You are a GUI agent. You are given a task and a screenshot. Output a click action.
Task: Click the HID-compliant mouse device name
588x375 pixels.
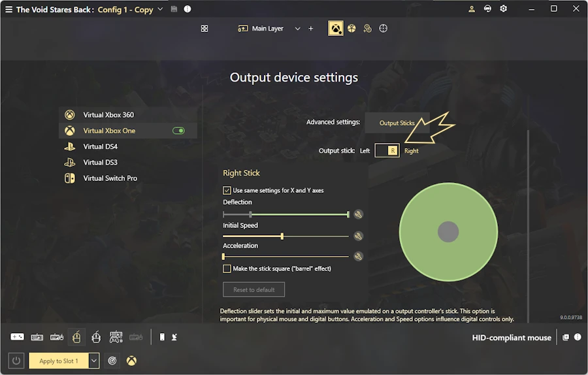click(512, 338)
